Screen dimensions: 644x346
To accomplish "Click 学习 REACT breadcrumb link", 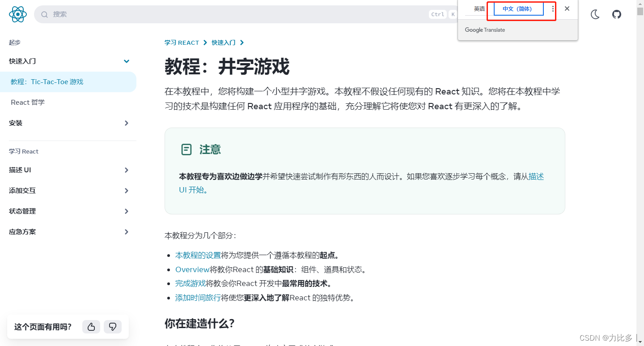I will 182,43.
